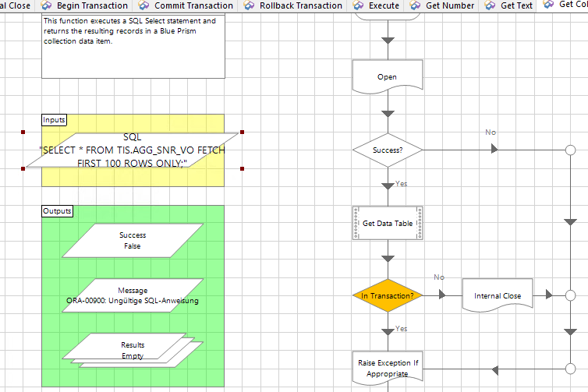Select the Open action stage
This screenshot has height=392, width=588.
click(387, 77)
